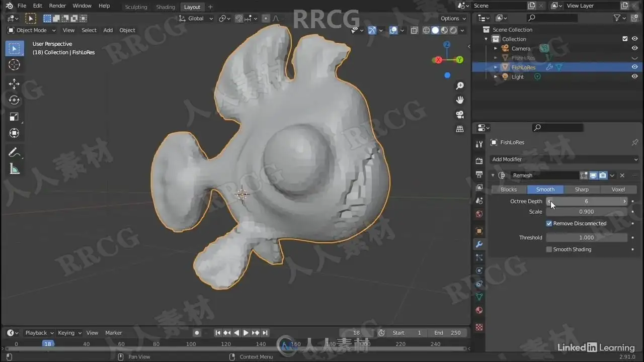The height and width of the screenshot is (362, 644).
Task: Open the outliner Filter dropdown
Action: [620, 18]
